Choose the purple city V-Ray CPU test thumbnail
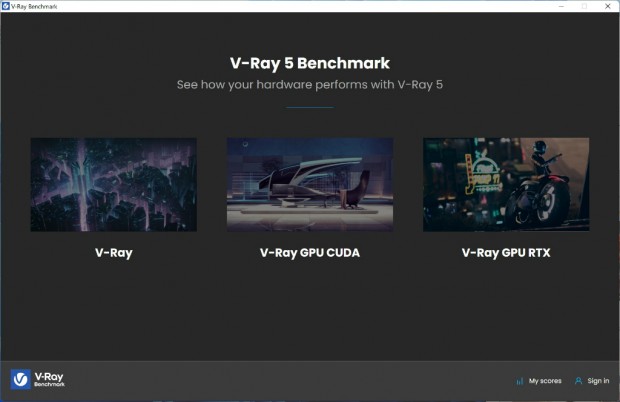620x402 pixels. [114, 185]
